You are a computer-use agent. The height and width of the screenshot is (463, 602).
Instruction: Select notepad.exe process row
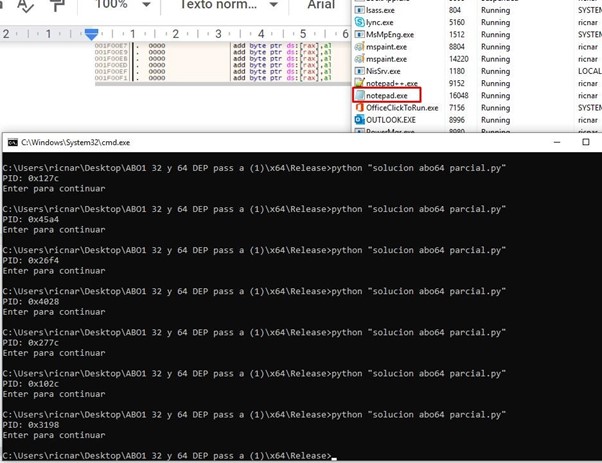477,95
